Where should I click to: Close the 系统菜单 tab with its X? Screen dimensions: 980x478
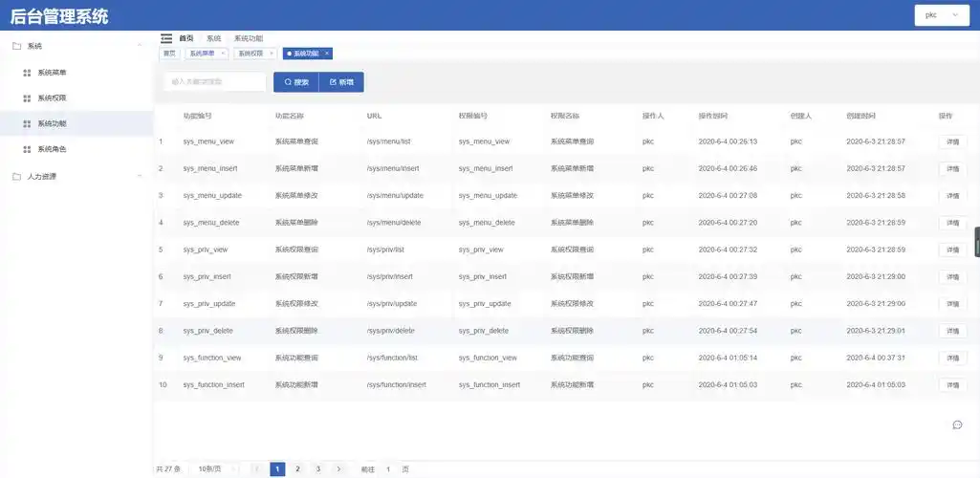point(224,54)
